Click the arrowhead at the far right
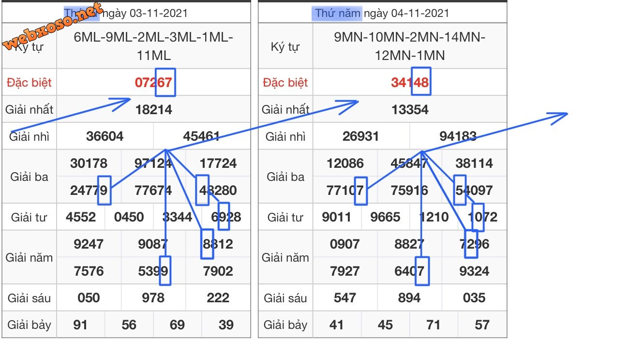Image resolution: width=644 pixels, height=340 pixels. (561, 116)
